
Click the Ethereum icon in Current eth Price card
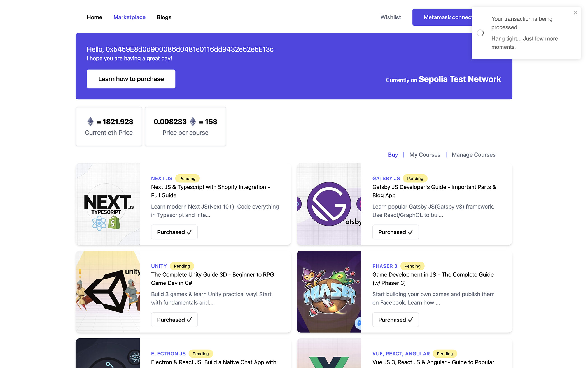coord(90,121)
